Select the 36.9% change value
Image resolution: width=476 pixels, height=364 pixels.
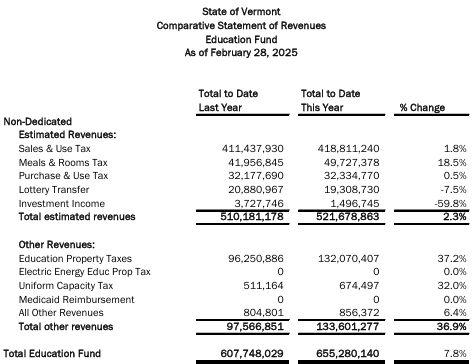point(451,327)
